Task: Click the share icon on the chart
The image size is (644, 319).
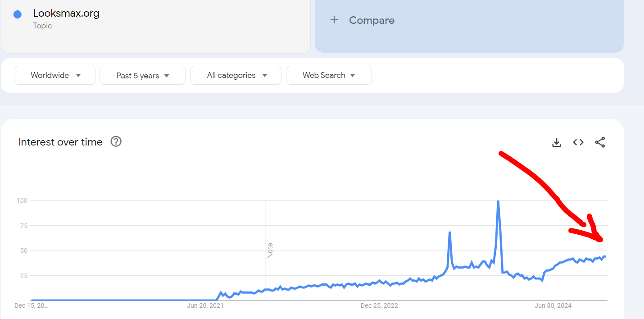Action: (x=600, y=142)
